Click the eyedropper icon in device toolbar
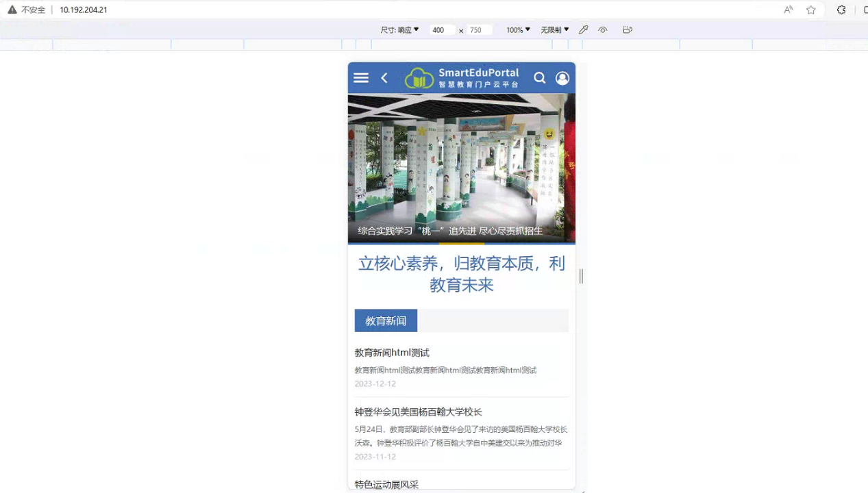The width and height of the screenshot is (868, 493). click(584, 30)
